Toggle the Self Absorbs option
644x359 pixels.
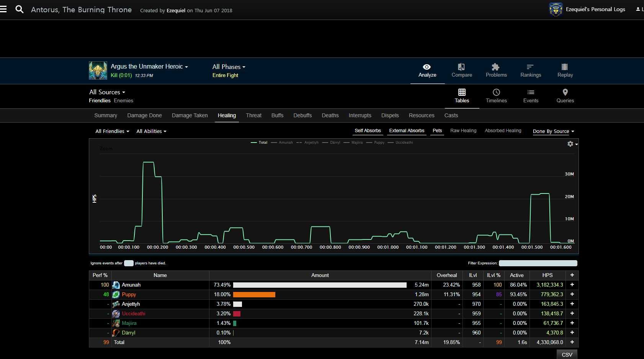[368, 131]
